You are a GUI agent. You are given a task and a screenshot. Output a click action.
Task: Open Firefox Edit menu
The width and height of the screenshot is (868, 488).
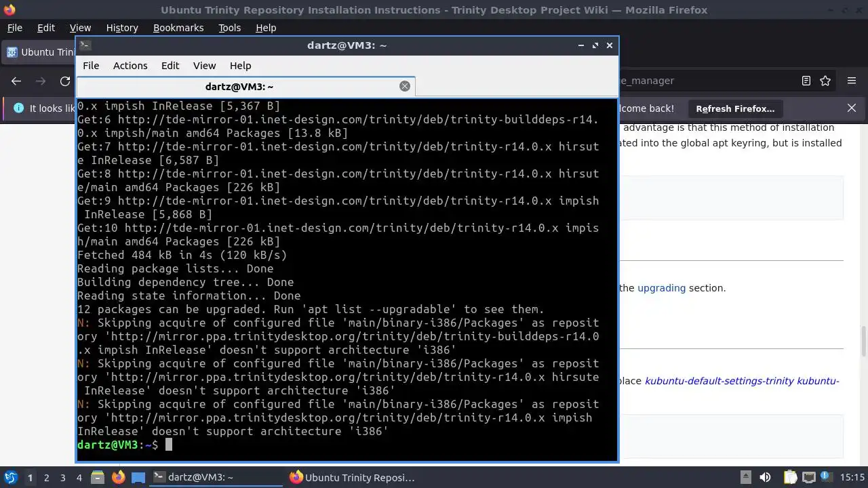click(x=46, y=28)
